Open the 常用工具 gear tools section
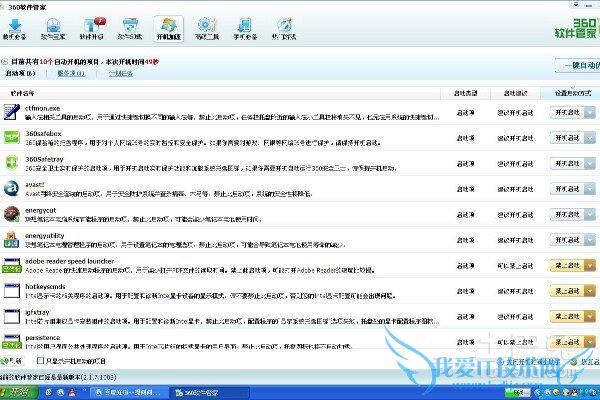 [207, 29]
